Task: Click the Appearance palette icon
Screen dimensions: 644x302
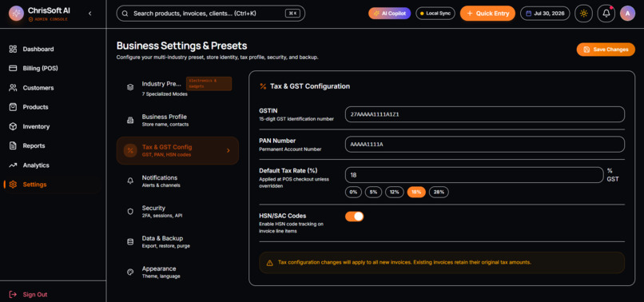Action: coord(130,272)
